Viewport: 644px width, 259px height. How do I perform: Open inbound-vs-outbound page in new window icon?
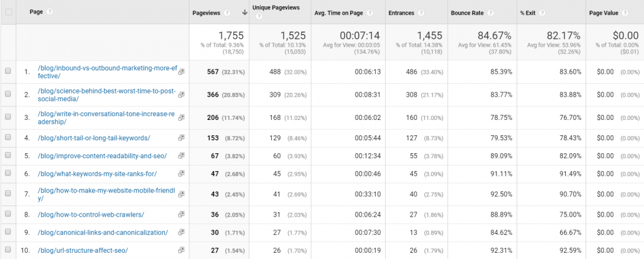[x=181, y=71]
